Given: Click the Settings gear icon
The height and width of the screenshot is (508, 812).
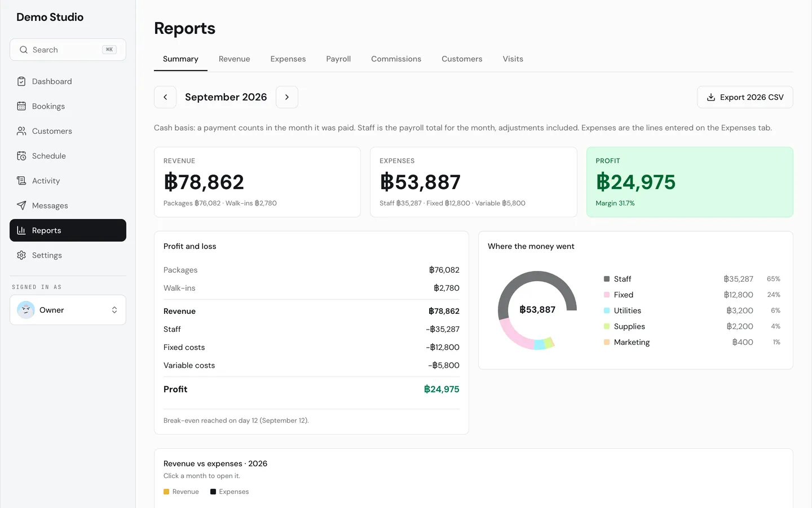Looking at the screenshot, I should (21, 255).
